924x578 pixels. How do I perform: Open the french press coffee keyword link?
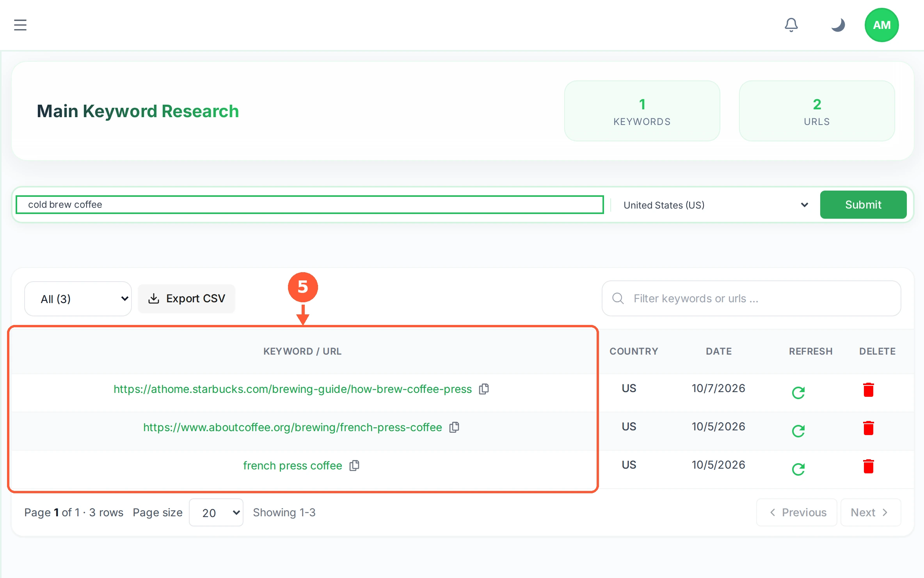tap(293, 466)
